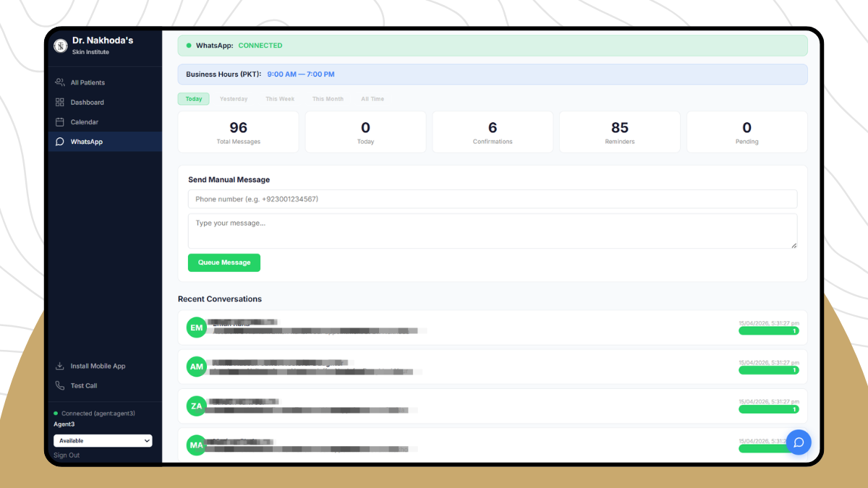Click the 0 Pending card
Viewport: 868px width, 488px height.
point(747,132)
